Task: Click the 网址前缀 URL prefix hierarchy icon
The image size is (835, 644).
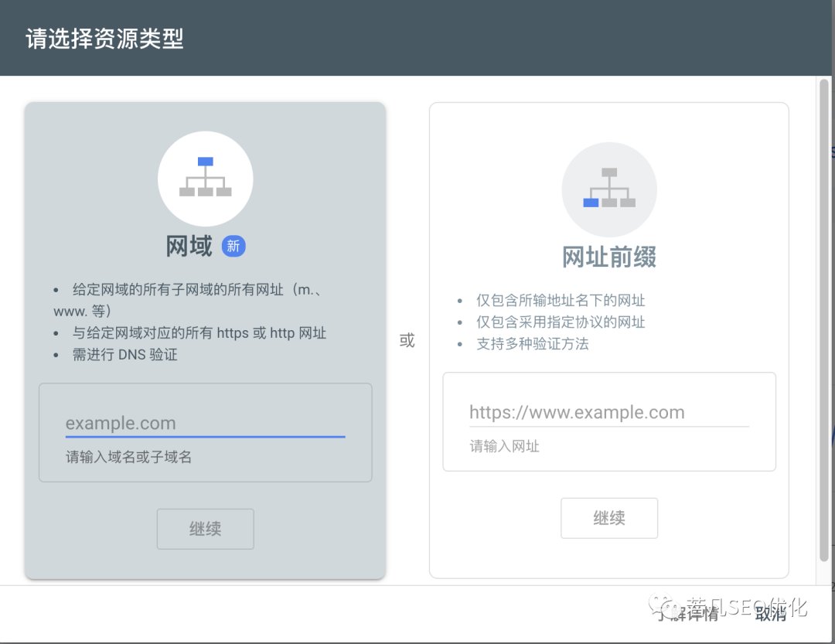Action: coord(609,189)
